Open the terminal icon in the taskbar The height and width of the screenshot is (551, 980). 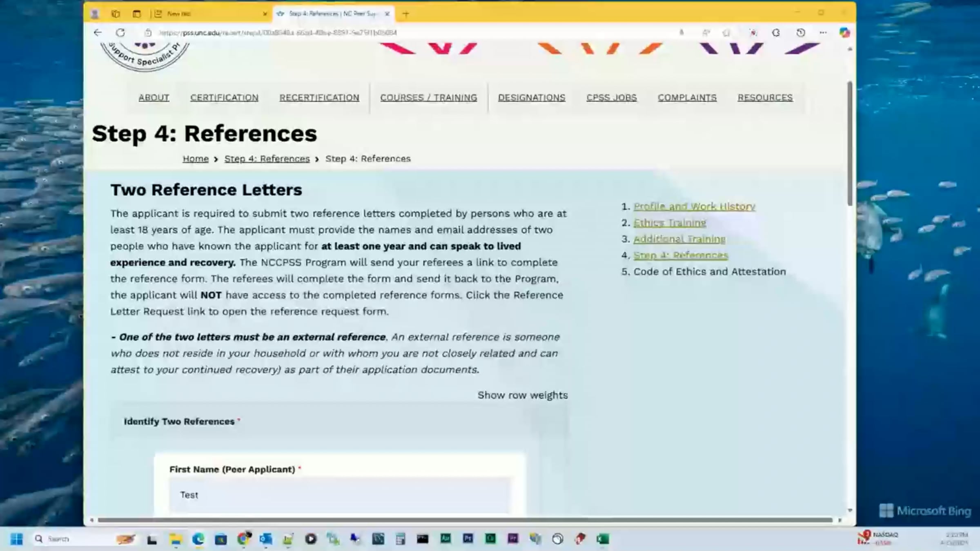pyautogui.click(x=423, y=539)
